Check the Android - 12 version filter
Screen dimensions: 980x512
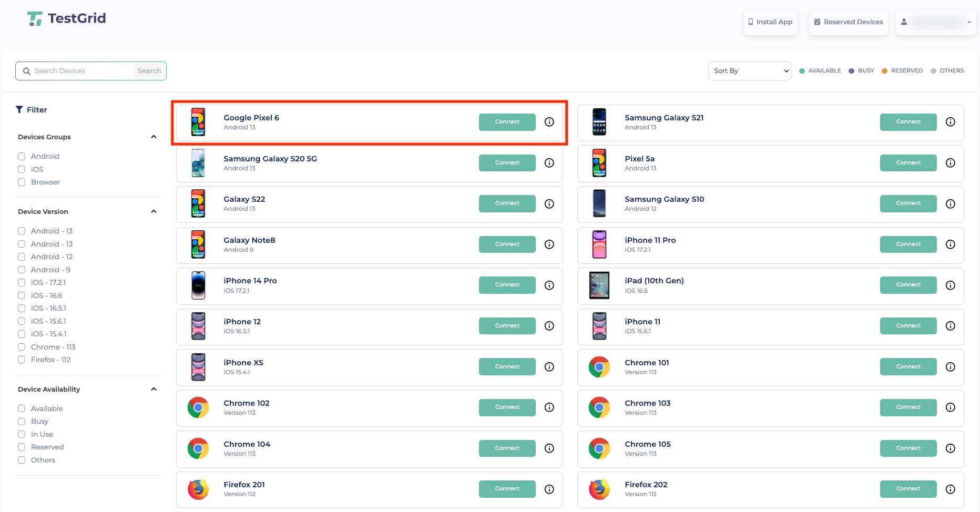(x=22, y=257)
